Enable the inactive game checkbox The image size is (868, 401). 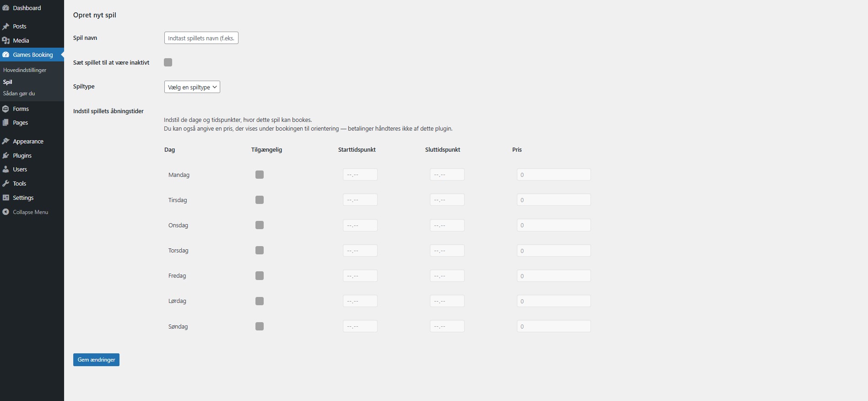(168, 62)
